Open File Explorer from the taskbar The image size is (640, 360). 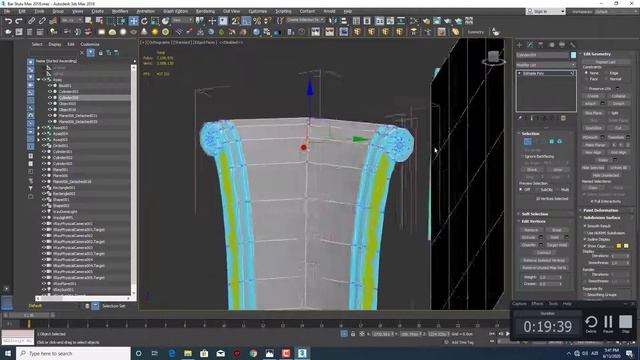pyautogui.click(x=188, y=353)
